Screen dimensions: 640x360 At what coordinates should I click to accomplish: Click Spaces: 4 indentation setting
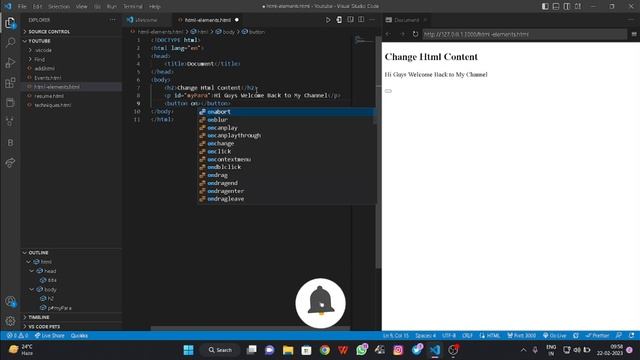(425, 336)
